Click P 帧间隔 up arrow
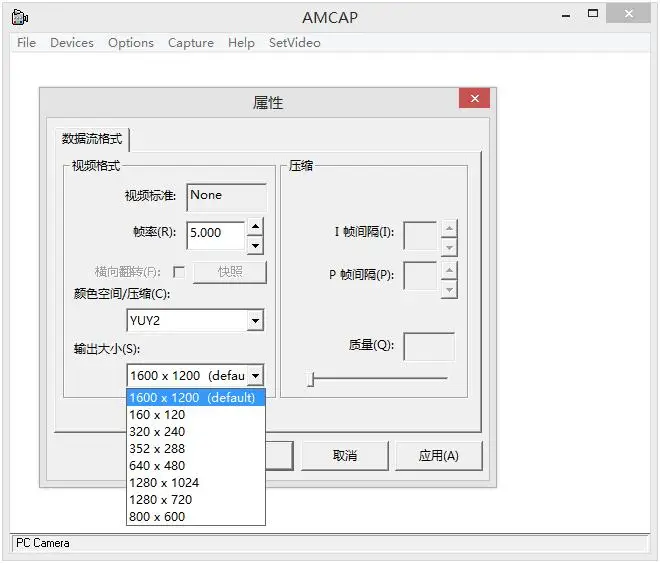Viewport: 660px width, 563px height. click(x=449, y=269)
